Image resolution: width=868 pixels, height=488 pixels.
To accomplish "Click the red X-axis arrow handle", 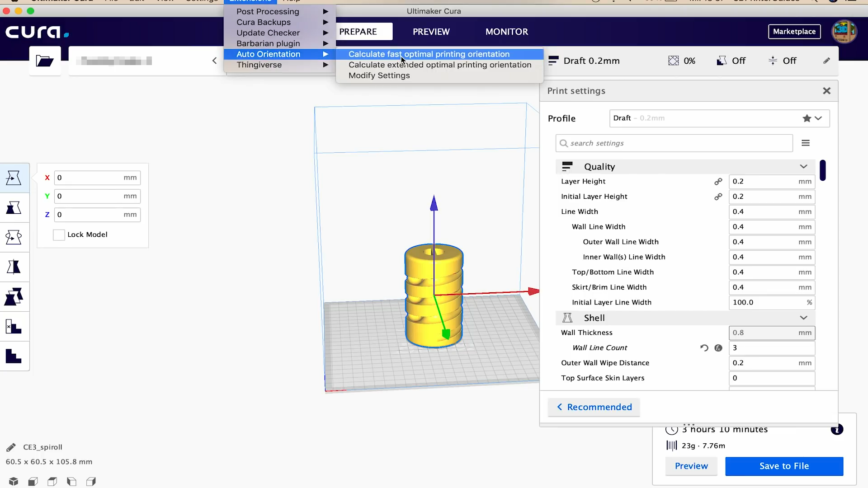I will click(x=534, y=291).
